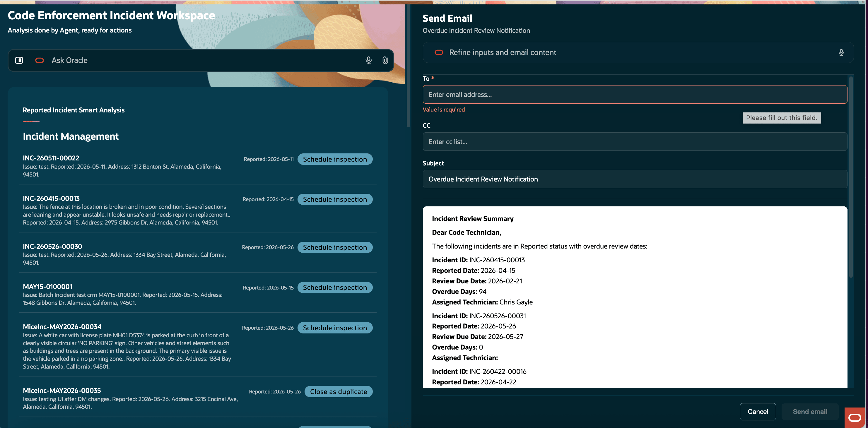Click the Oracle logo in Refine inputs field
This screenshot has height=428, width=868.
439,52
